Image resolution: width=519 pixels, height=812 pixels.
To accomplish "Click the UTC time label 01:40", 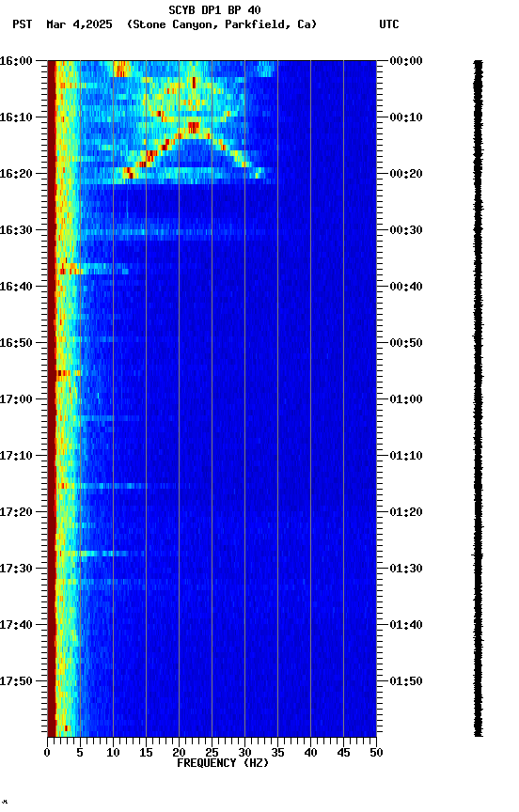I will (406, 626).
